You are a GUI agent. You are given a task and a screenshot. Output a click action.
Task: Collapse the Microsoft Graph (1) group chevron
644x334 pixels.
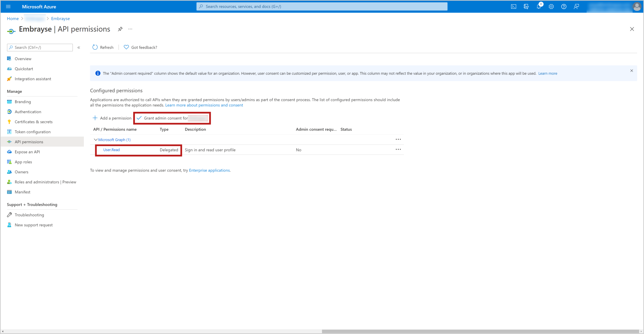click(96, 140)
